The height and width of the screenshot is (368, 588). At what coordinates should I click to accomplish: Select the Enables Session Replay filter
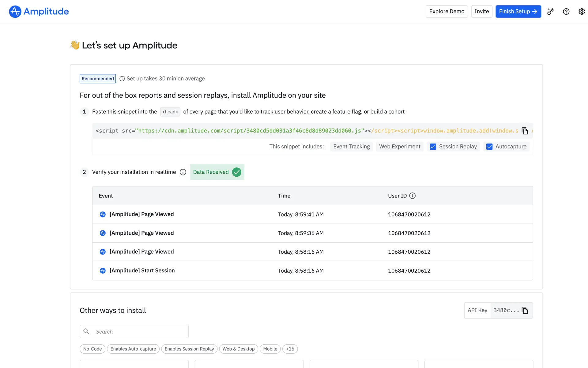189,349
